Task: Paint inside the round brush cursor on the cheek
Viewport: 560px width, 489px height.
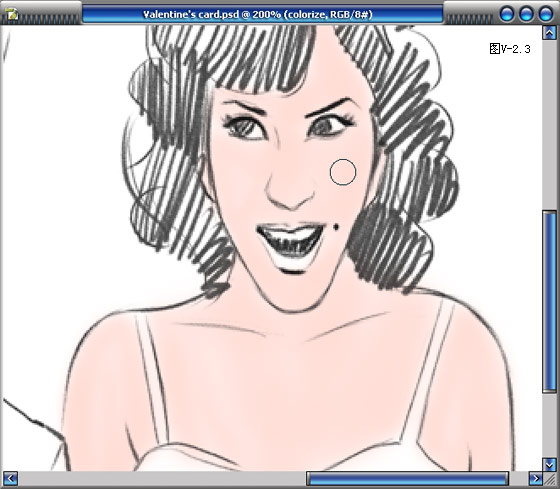Action: 343,172
